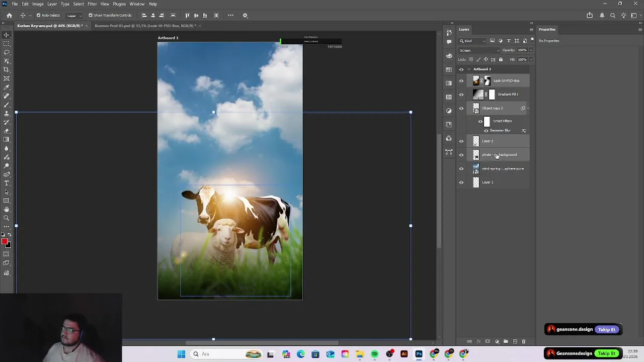This screenshot has height=362, width=644.
Task: Open the File menu
Action: (15, 4)
